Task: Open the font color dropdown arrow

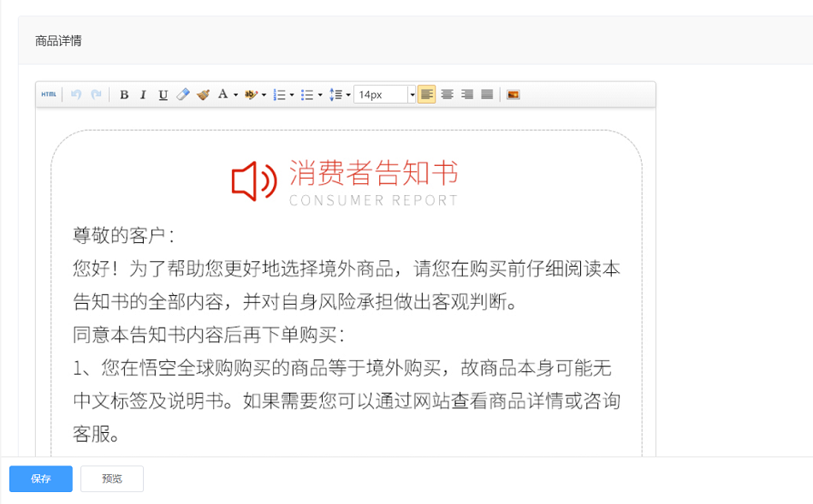Action: [235, 95]
